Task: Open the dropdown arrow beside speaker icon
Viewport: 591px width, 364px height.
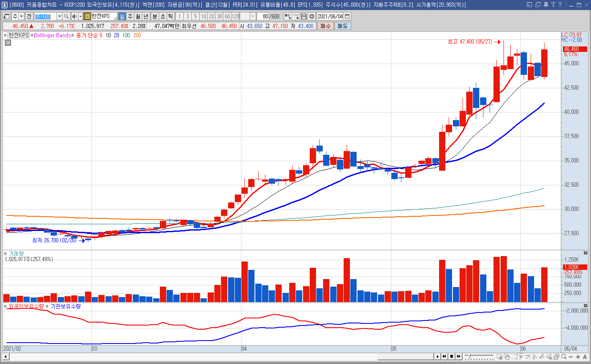Action: coord(80,16)
